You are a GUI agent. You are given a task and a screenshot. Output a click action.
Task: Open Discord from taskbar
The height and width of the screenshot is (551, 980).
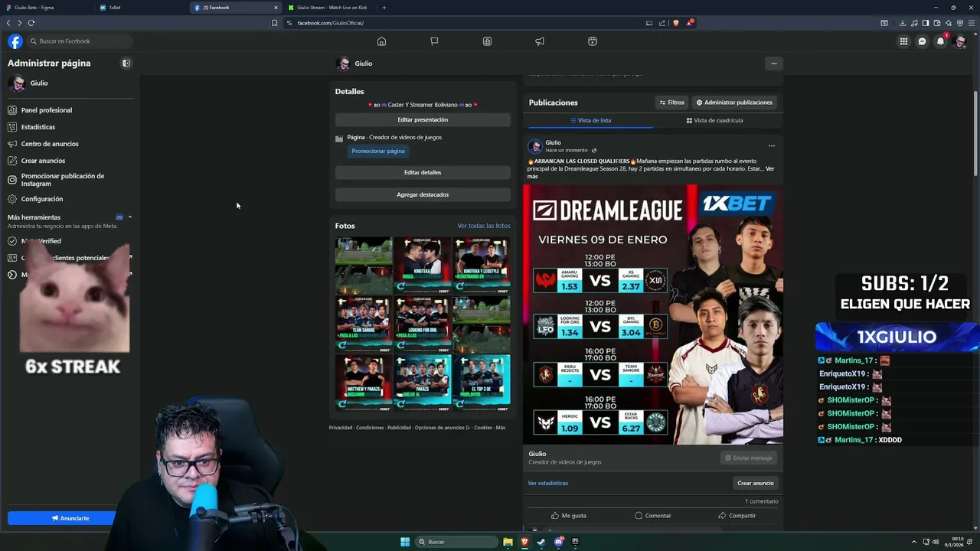click(x=558, y=542)
